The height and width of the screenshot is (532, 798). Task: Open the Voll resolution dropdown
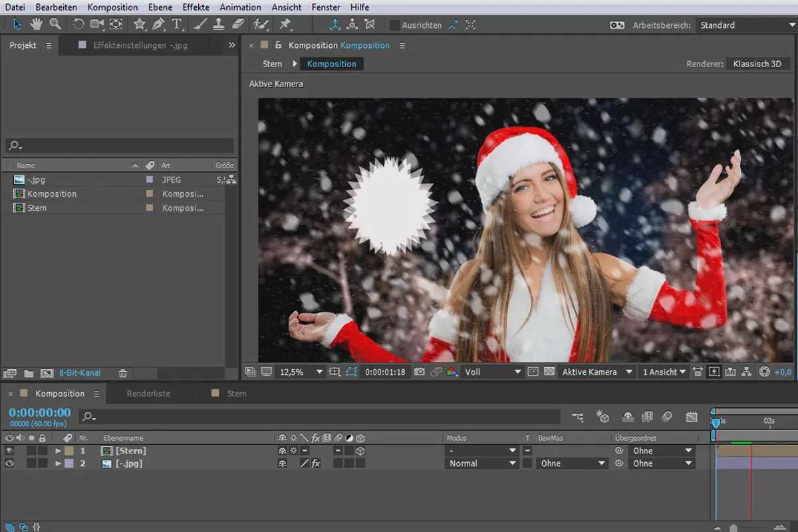[492, 372]
